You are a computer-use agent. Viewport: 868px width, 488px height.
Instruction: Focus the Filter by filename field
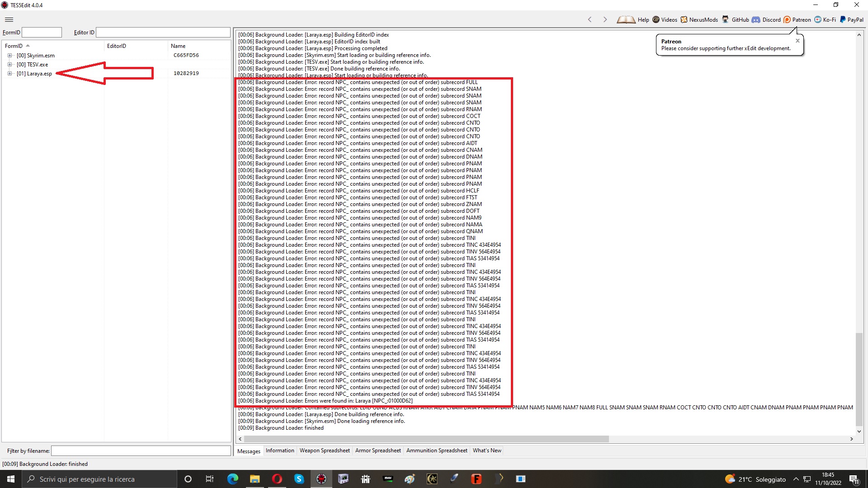[141, 451]
